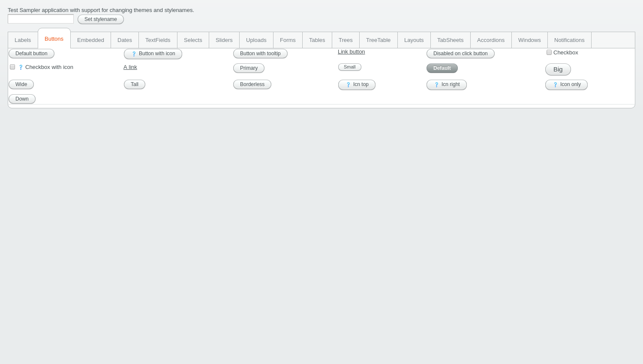The height and width of the screenshot is (364, 643).
Task: Toggle the 'Checkbox' checkbox
Action: 549,52
